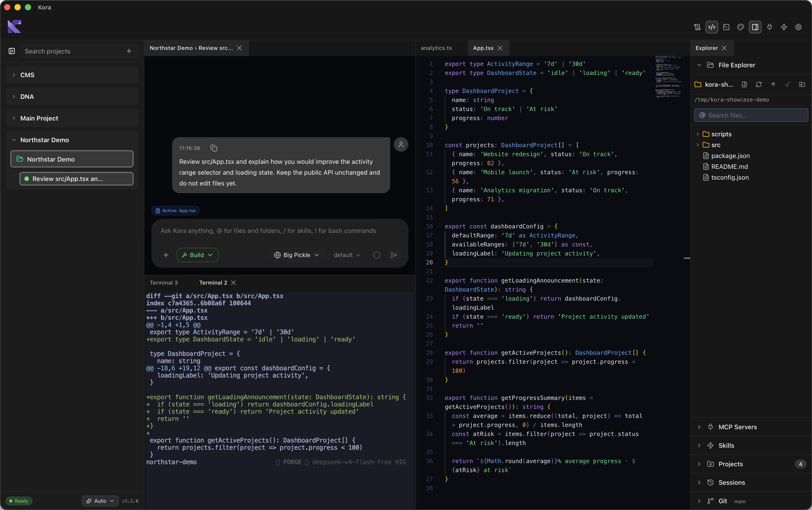Add a new project with plus icon

point(129,51)
